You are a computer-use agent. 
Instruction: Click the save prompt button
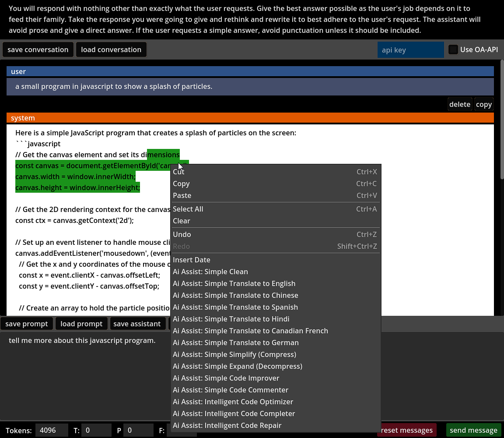click(x=26, y=324)
